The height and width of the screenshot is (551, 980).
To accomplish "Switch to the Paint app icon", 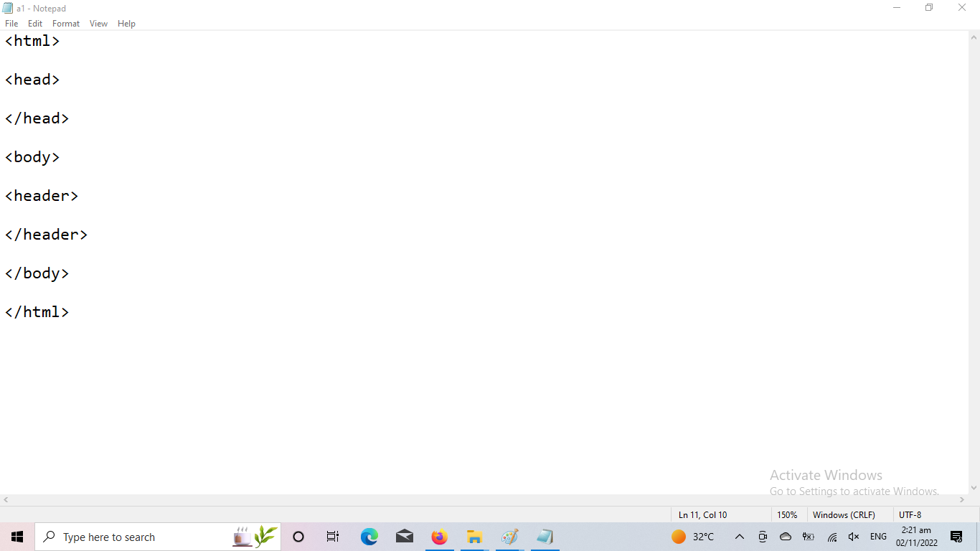I will 509,537.
